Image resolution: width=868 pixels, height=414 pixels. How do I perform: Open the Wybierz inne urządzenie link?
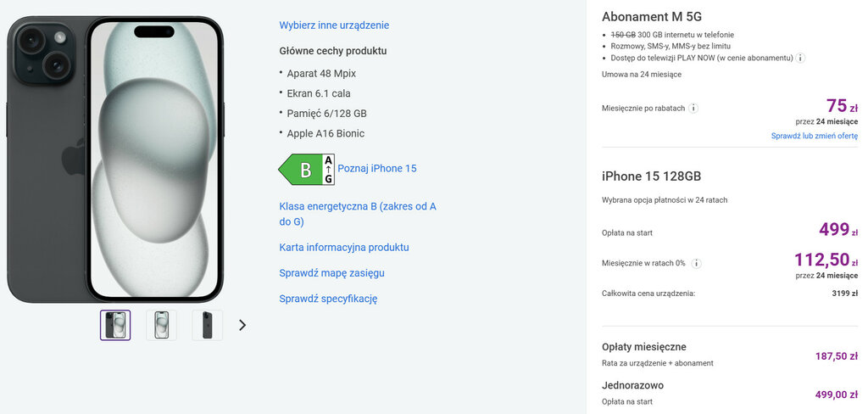(x=334, y=25)
